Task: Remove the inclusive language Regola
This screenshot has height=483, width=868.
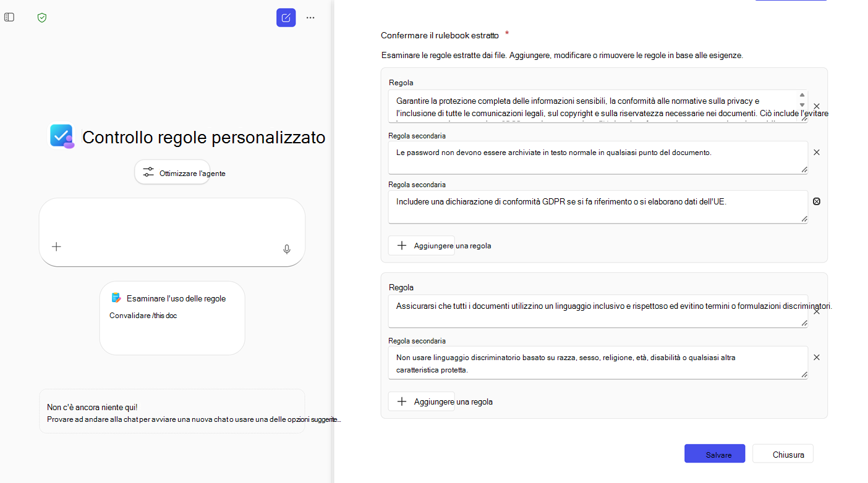Action: coord(816,311)
